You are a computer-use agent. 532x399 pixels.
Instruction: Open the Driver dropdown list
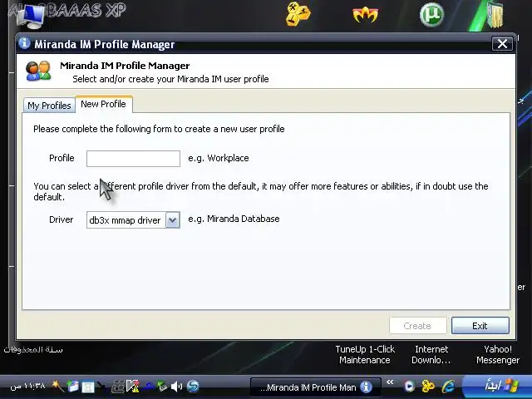click(x=172, y=220)
